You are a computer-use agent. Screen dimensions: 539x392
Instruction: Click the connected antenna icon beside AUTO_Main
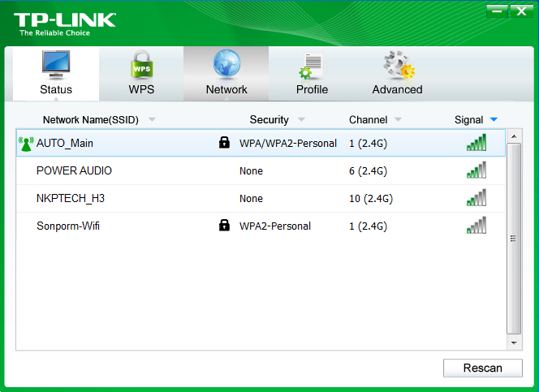(x=26, y=144)
